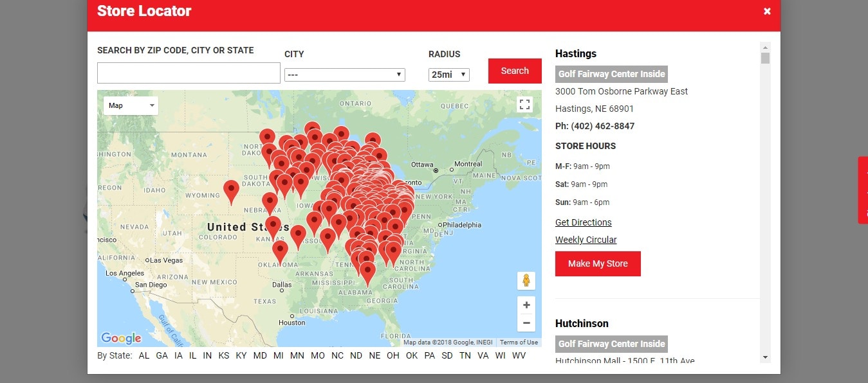Click the STORE HOURS heading

pyautogui.click(x=586, y=146)
